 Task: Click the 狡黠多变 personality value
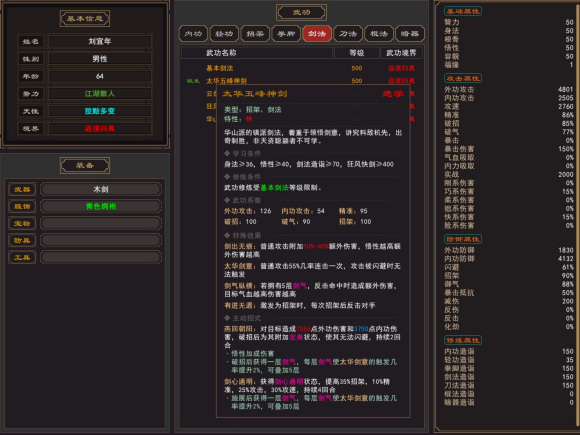click(100, 111)
